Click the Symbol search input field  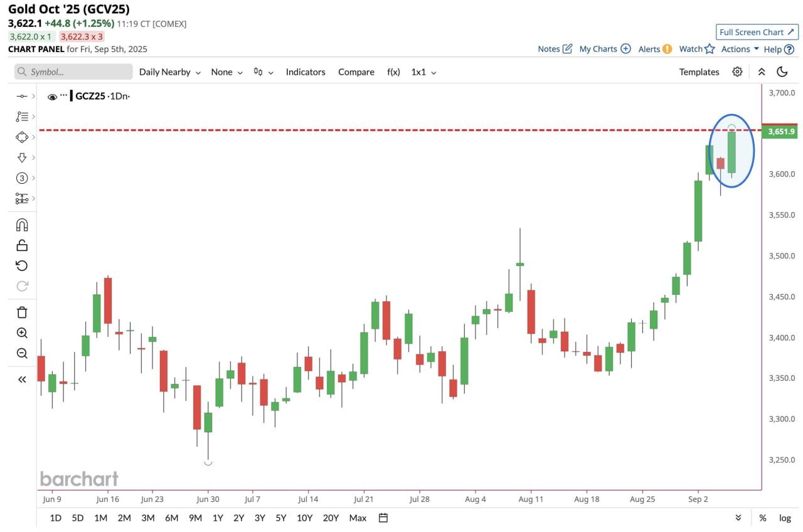tap(73, 72)
